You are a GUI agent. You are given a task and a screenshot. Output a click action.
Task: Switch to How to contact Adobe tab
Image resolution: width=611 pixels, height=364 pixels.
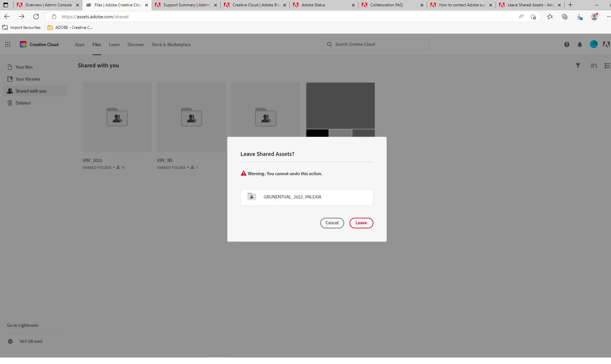tap(461, 5)
